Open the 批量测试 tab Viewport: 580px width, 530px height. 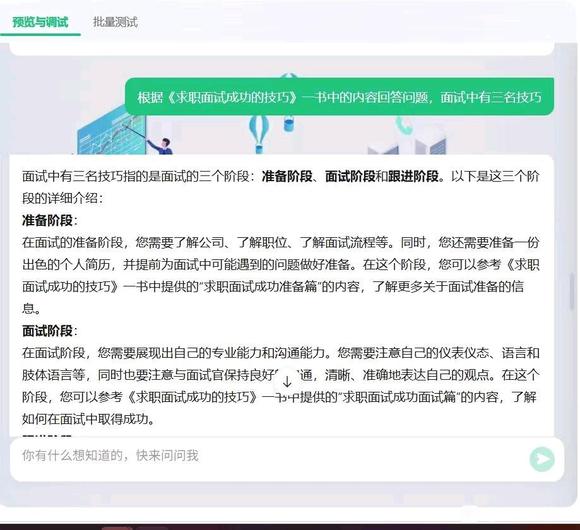115,22
